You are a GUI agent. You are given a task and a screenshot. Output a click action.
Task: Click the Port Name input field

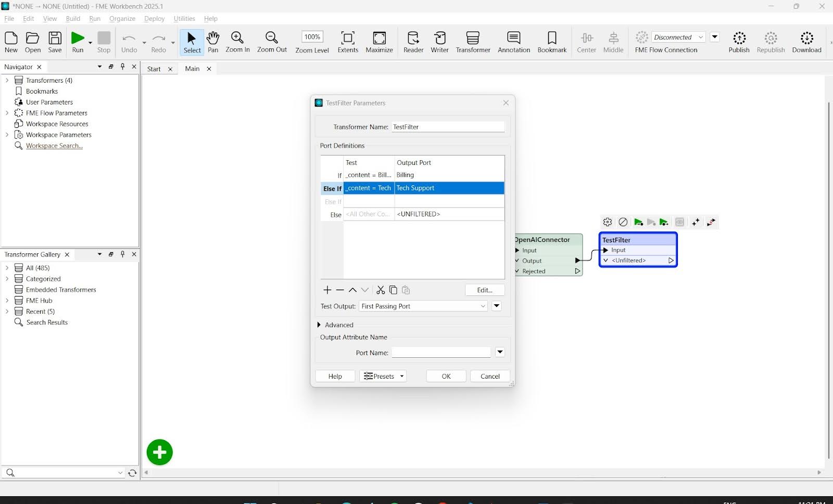pyautogui.click(x=441, y=353)
